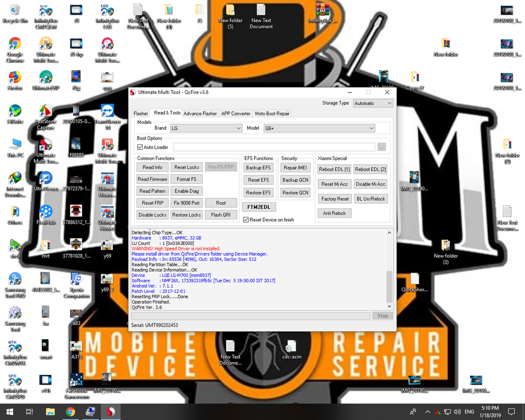Click Disable Mi Acc button
Image resolution: width=525 pixels, height=420 pixels.
coord(370,184)
